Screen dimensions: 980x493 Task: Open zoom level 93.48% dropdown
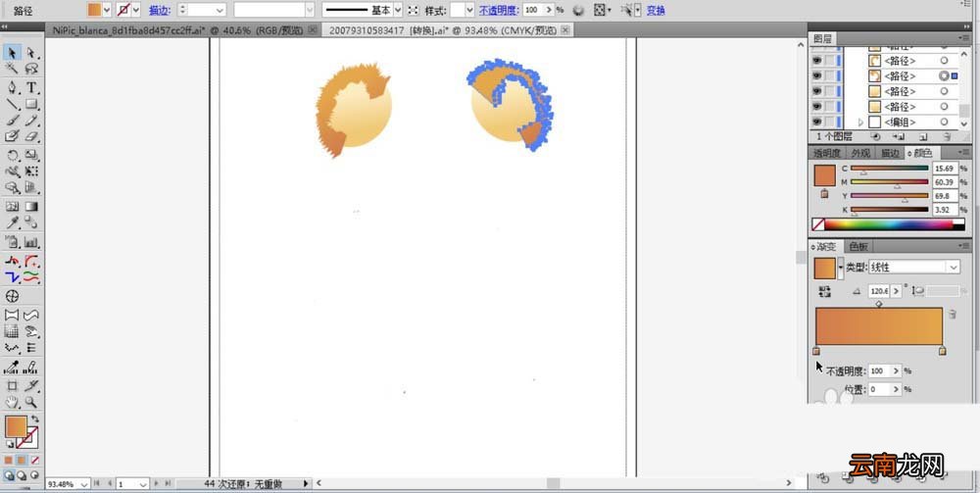pos(84,484)
